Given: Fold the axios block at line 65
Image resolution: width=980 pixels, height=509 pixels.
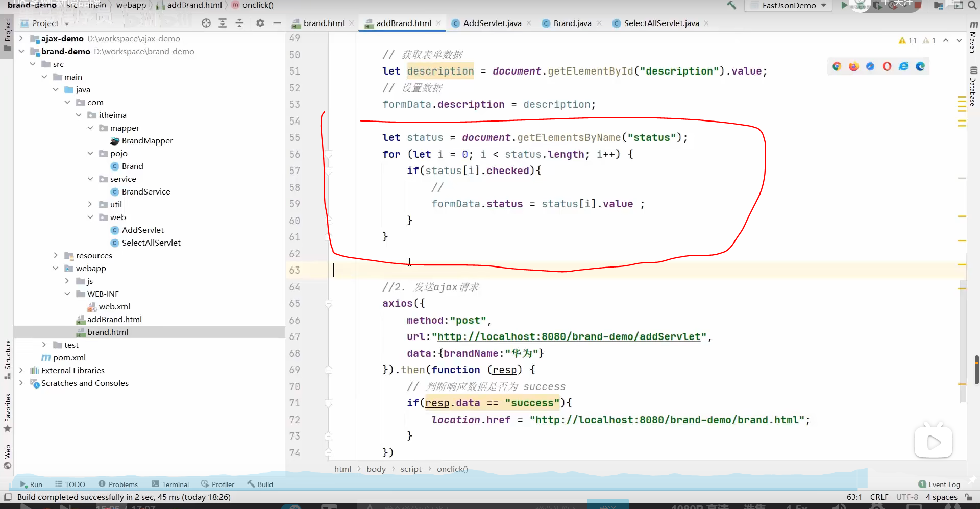Looking at the screenshot, I should [x=329, y=304].
